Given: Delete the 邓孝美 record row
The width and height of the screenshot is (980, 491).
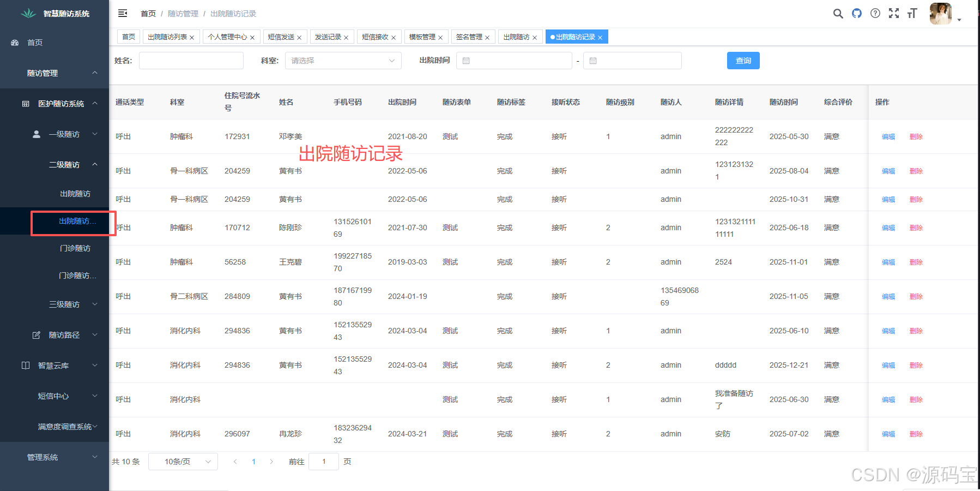Looking at the screenshot, I should pyautogui.click(x=916, y=137).
